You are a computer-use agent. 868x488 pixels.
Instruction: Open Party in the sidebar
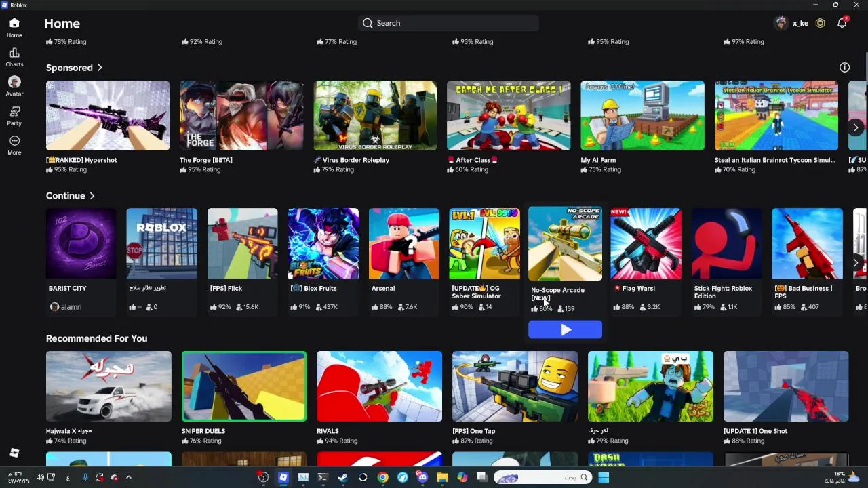tap(14, 117)
